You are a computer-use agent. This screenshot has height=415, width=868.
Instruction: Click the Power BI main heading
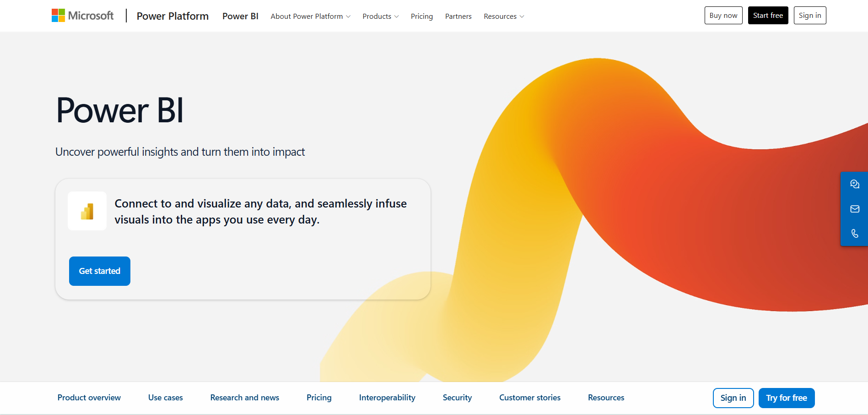[120, 110]
